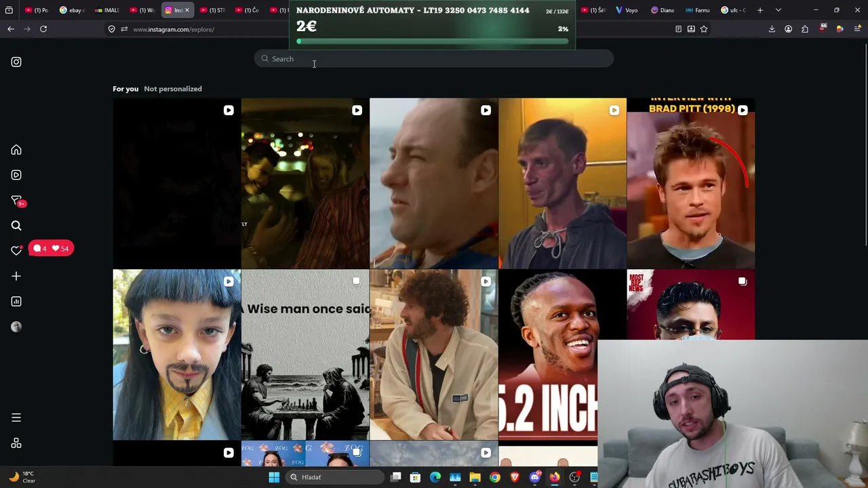Open profile avatar in Instagram sidebar

(16, 327)
